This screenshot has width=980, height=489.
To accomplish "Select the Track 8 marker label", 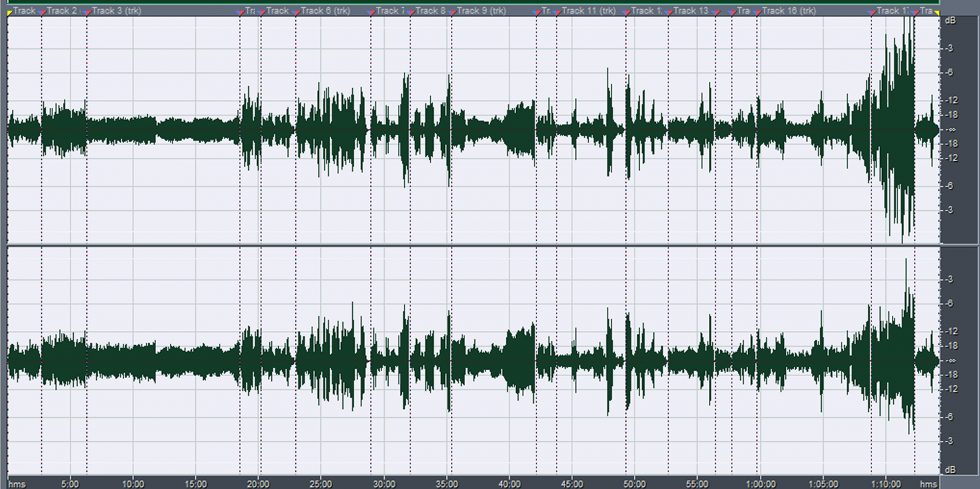I will point(430,10).
